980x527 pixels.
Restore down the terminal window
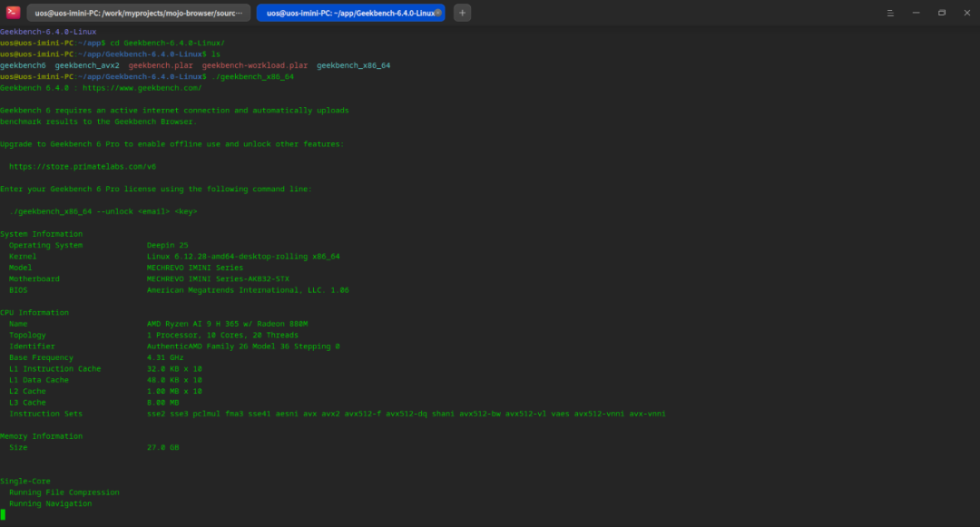pos(941,13)
